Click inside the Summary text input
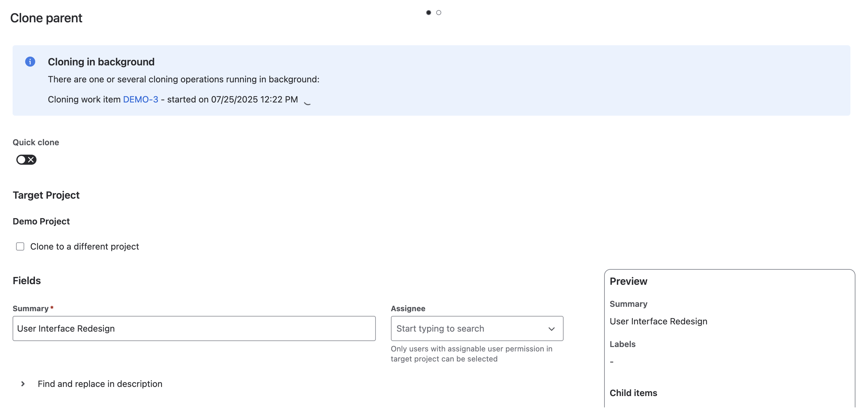 [194, 328]
